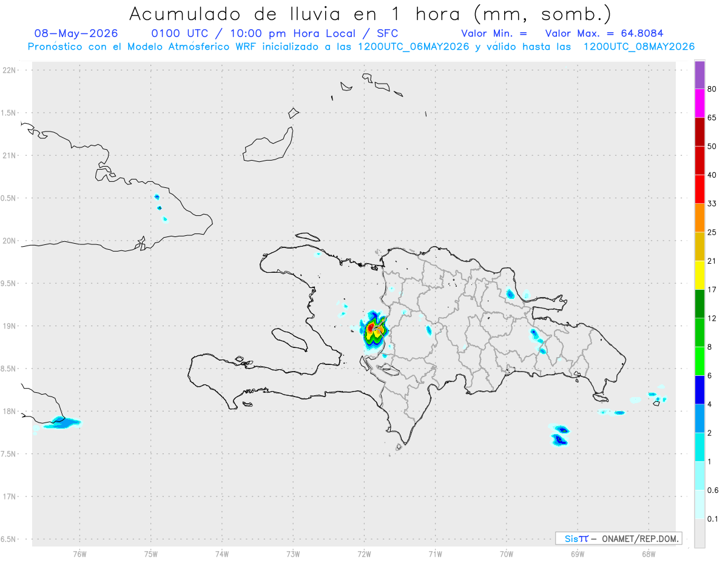Click the blue rain patch near 18N Jamaica
The width and height of the screenshot is (728, 562).
pyautogui.click(x=61, y=423)
